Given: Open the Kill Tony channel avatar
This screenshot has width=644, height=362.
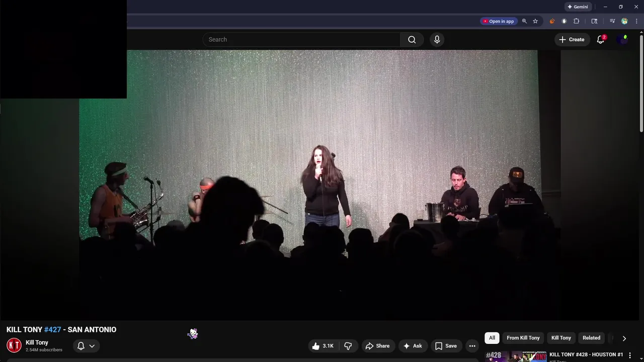Looking at the screenshot, I should (x=14, y=345).
